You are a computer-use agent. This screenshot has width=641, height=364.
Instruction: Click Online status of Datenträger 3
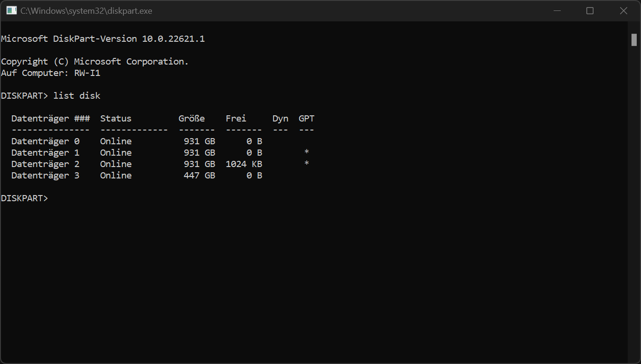116,176
